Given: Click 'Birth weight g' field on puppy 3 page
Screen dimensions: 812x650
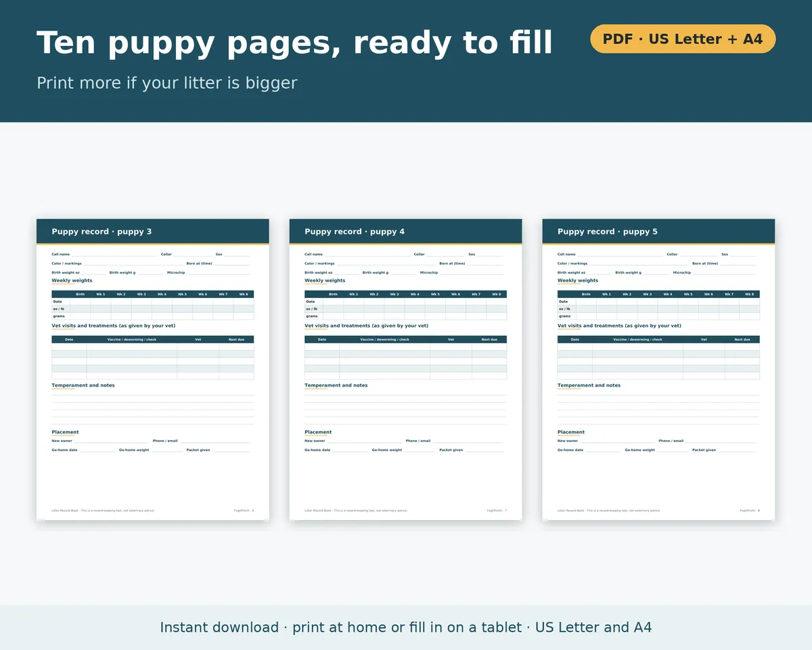Looking at the screenshot, I should tap(137, 272).
